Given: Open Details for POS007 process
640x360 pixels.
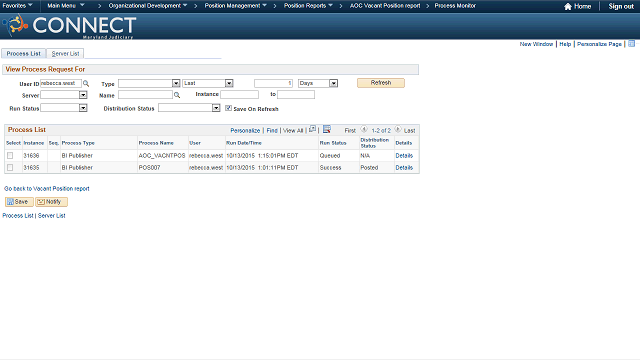Looking at the screenshot, I should [404, 167].
